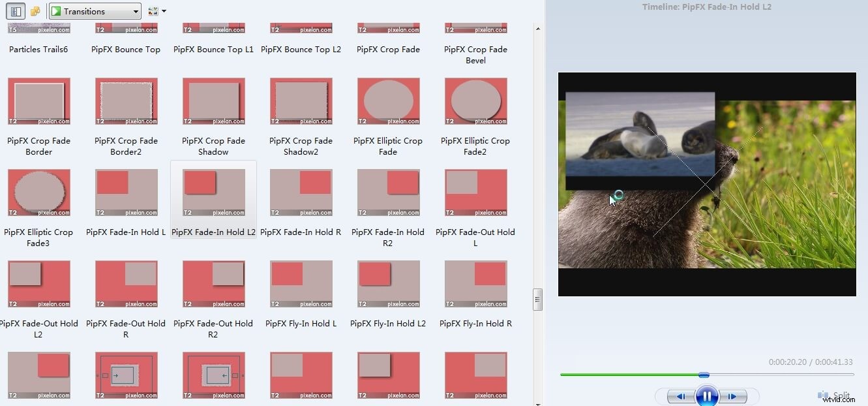
Task: Select the PipFX Fly-In Hold R transition
Action: pyautogui.click(x=475, y=284)
